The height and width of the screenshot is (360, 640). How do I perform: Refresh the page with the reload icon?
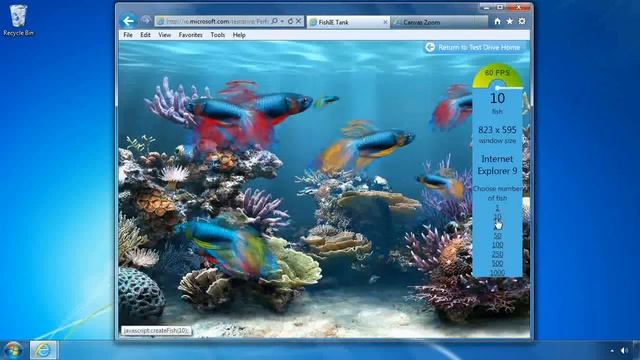tap(290, 21)
